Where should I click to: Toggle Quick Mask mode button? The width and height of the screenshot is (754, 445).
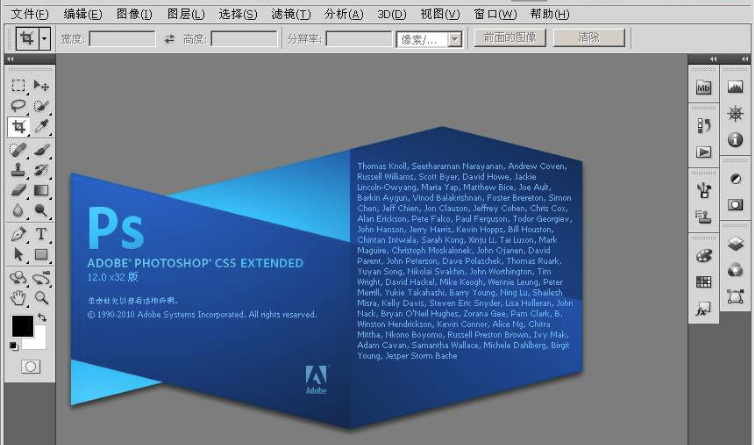[x=30, y=367]
